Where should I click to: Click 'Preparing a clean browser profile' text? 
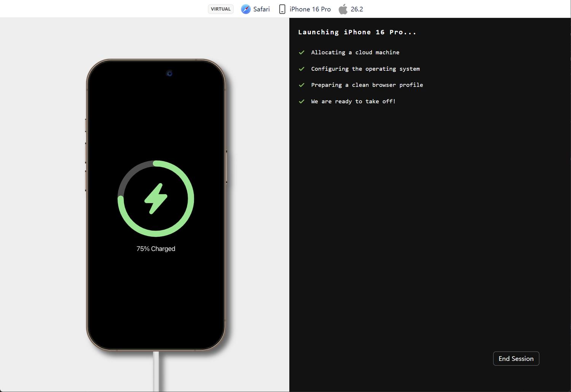367,85
